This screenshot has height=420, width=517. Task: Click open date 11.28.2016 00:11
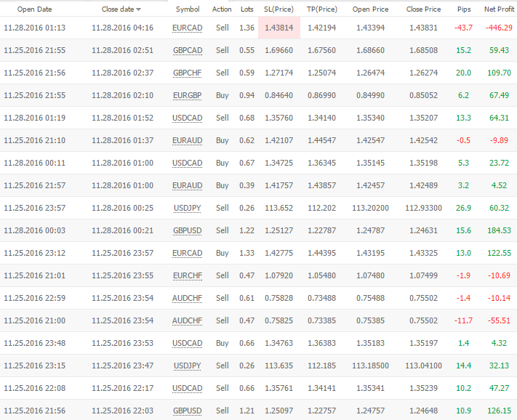pyautogui.click(x=35, y=163)
